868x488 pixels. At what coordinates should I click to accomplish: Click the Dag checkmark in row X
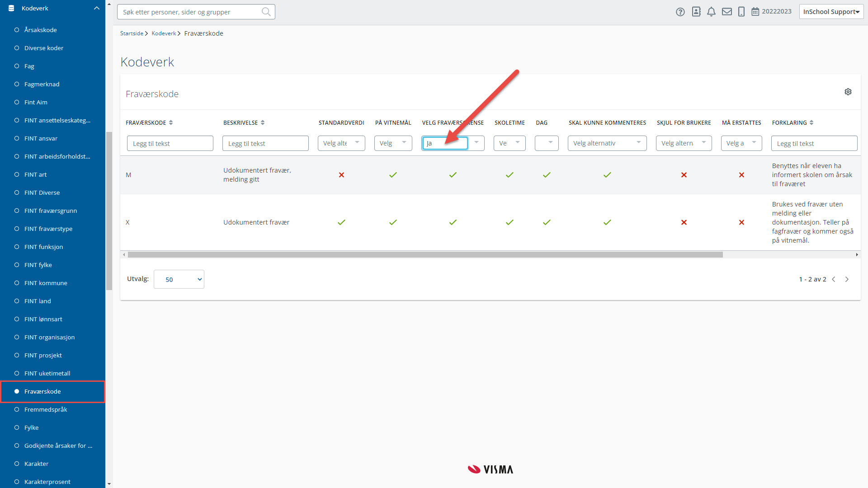(547, 222)
